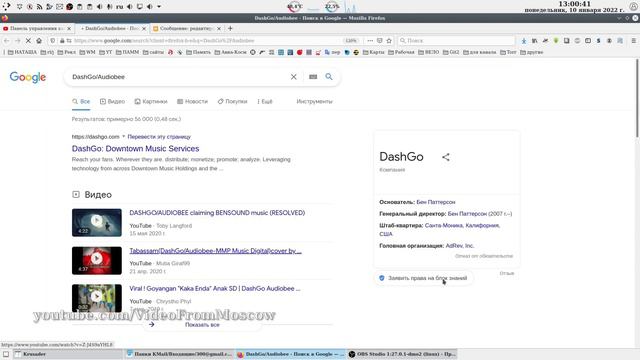This screenshot has height=360, width=640.
Task: Switch to the Видео results tab
Action: coord(112,101)
